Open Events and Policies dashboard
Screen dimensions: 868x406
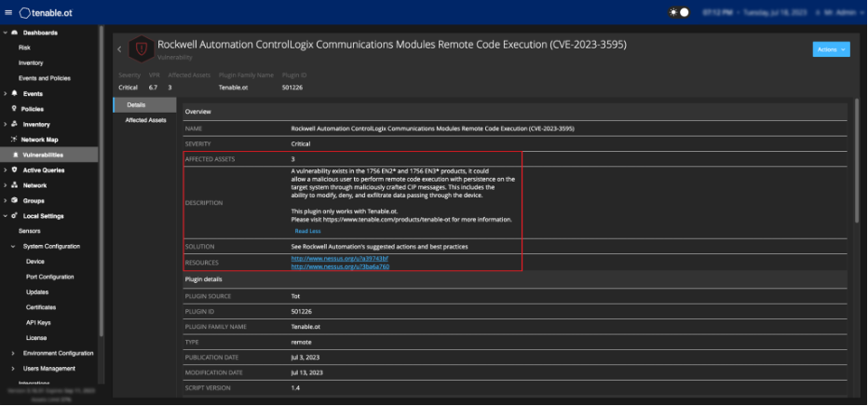[45, 78]
